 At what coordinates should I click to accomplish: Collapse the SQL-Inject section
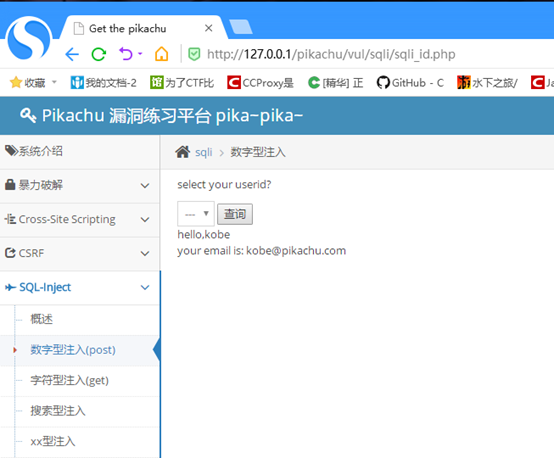point(79,287)
